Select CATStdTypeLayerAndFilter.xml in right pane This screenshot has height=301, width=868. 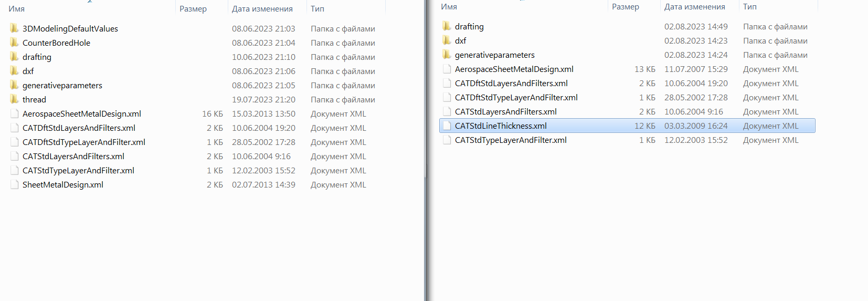(x=511, y=140)
